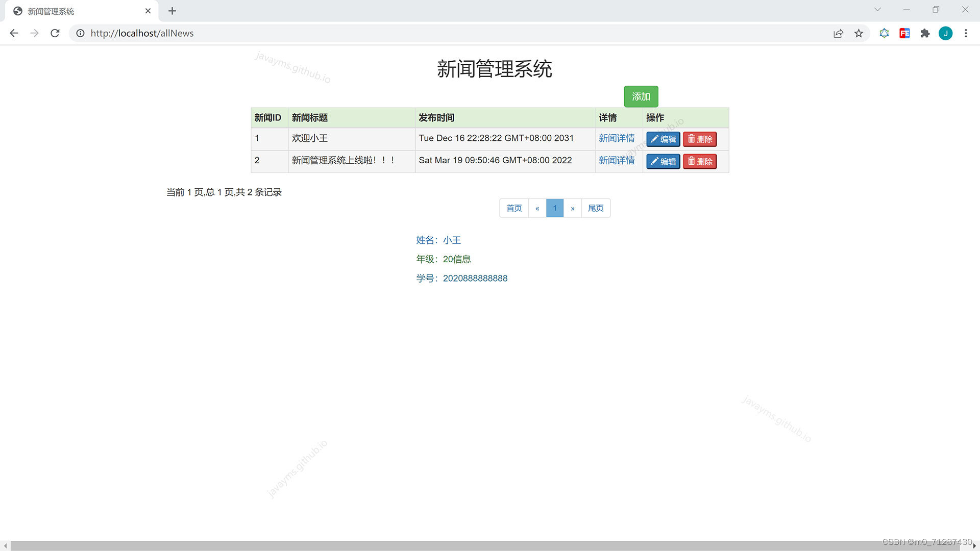Bookmark this page with star icon

(859, 33)
